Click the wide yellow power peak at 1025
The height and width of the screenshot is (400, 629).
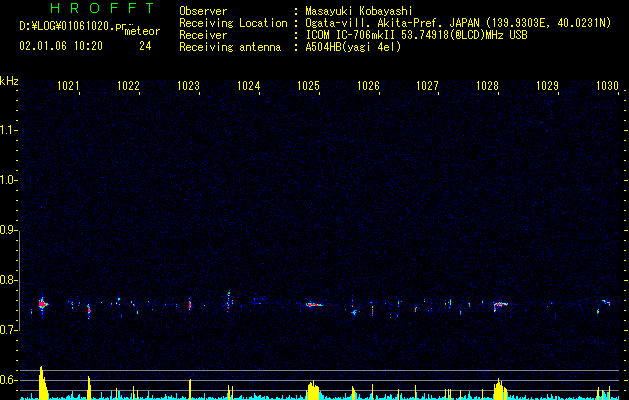point(313,390)
